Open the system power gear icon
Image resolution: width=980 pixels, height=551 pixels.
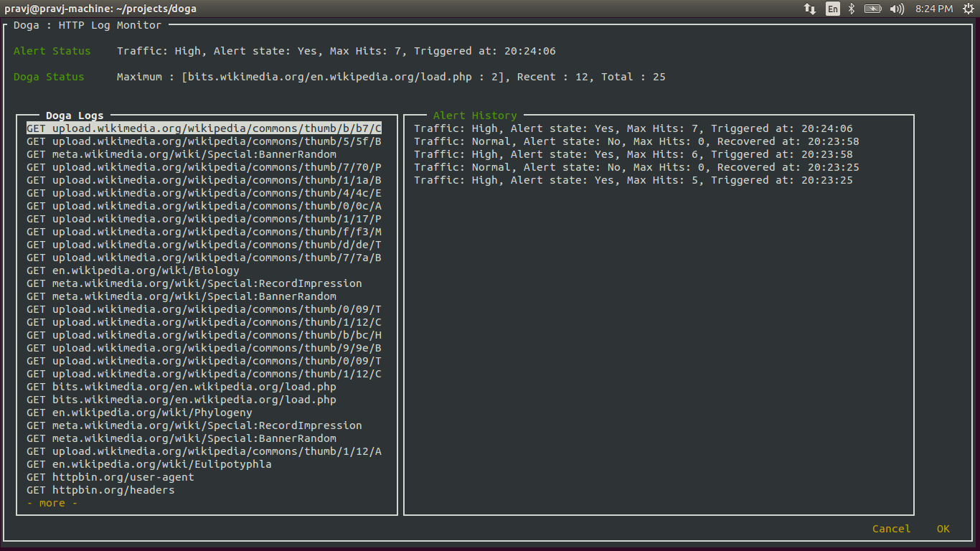pyautogui.click(x=968, y=9)
